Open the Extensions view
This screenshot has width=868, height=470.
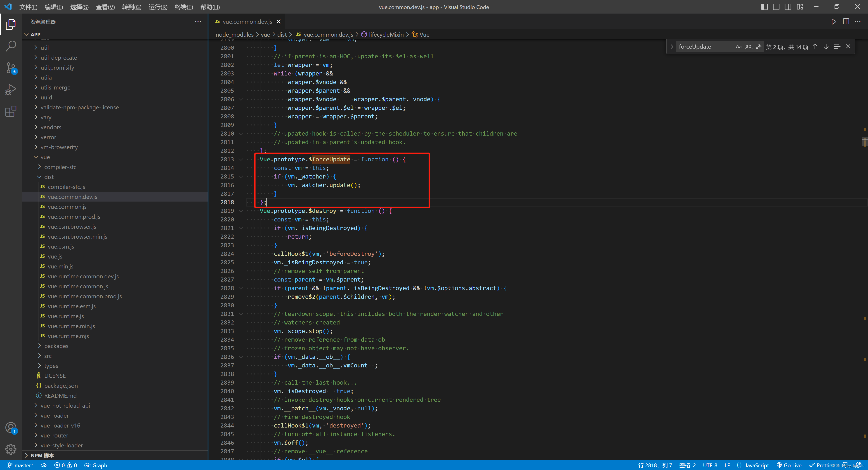[11, 111]
